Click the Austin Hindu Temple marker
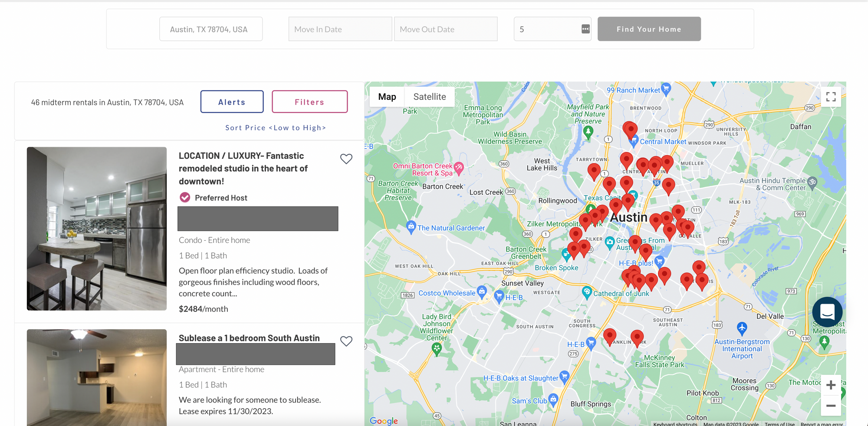868x426 pixels. coord(812,182)
